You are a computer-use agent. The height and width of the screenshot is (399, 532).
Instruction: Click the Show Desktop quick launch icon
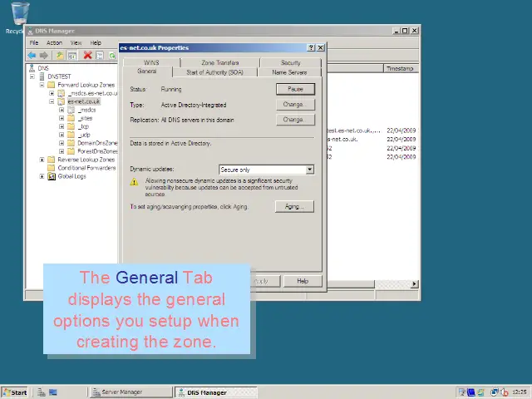click(53, 392)
